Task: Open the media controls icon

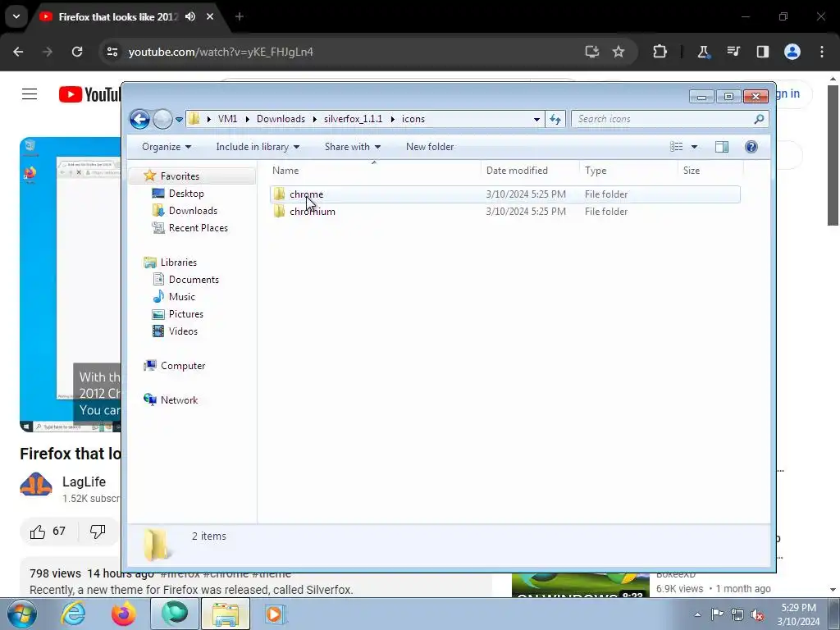Action: [x=733, y=52]
